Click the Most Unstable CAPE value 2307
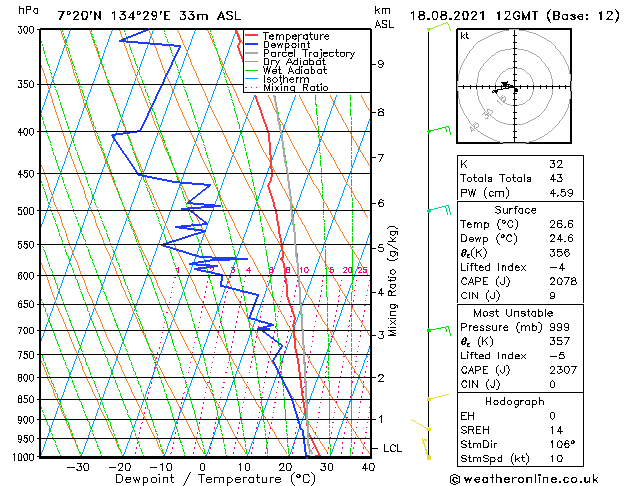This screenshot has width=629, height=486. pos(563,370)
